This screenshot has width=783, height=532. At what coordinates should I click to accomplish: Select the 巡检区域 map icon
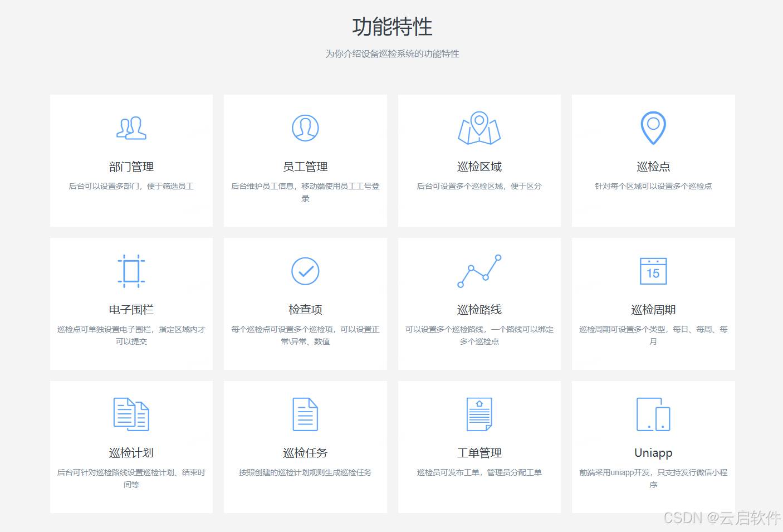point(479,128)
